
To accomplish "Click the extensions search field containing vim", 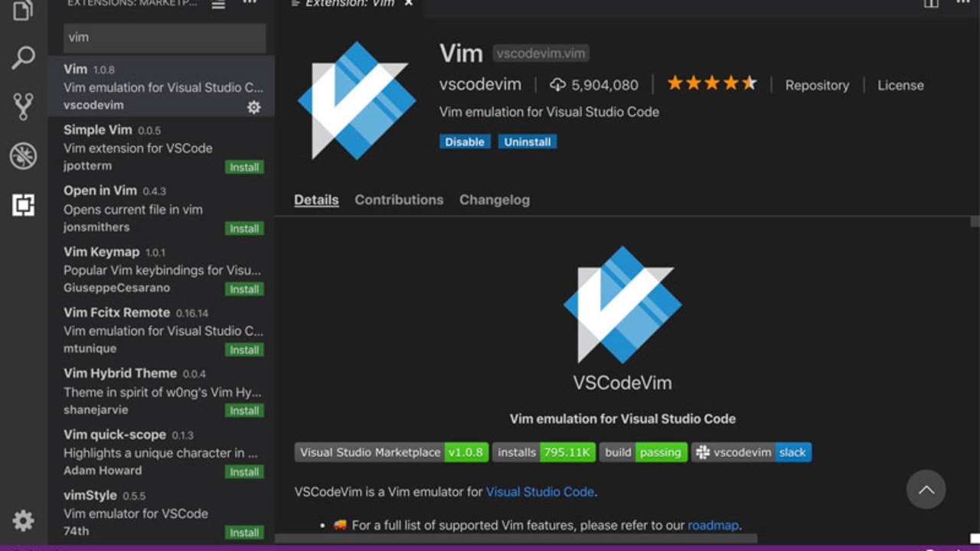I will [165, 37].
